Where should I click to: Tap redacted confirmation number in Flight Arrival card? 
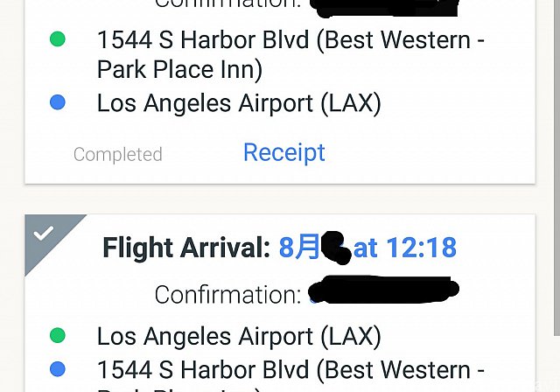tap(383, 290)
